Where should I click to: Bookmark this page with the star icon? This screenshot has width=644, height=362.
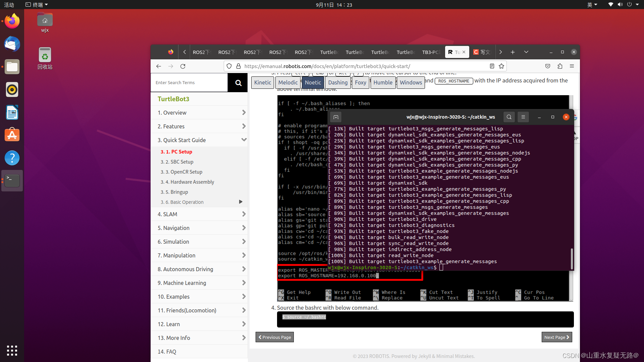point(501,66)
